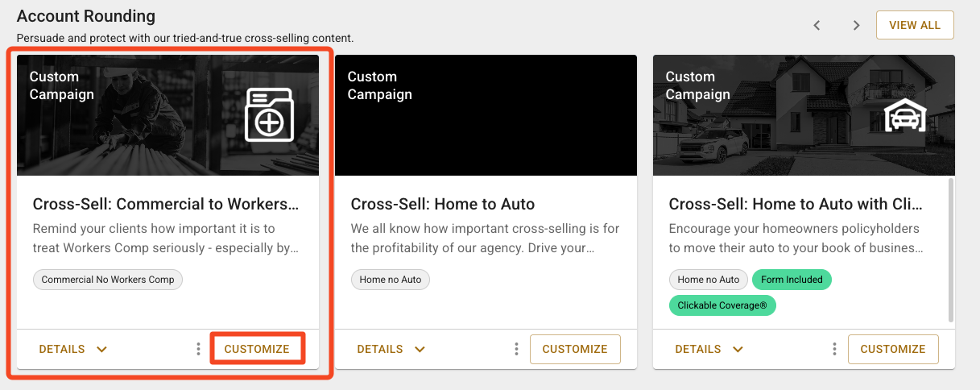
Task: Open three-dot menu on Workers Comp card
Action: (x=198, y=349)
